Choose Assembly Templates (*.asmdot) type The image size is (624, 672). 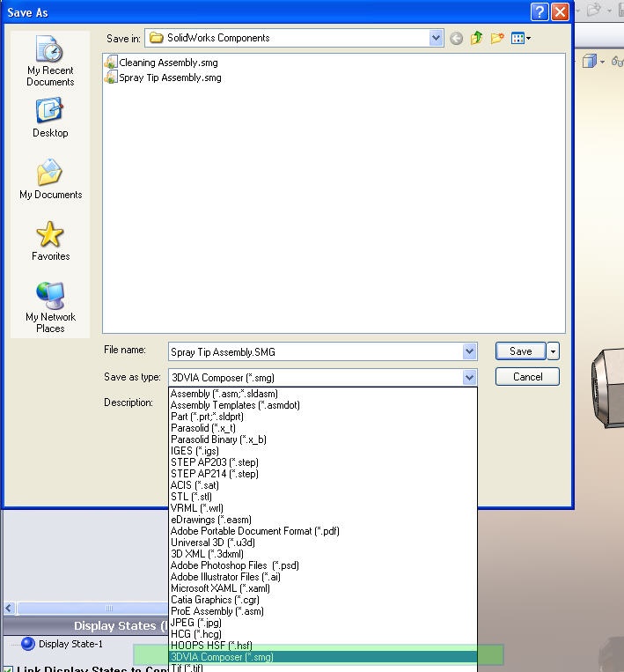click(x=322, y=405)
